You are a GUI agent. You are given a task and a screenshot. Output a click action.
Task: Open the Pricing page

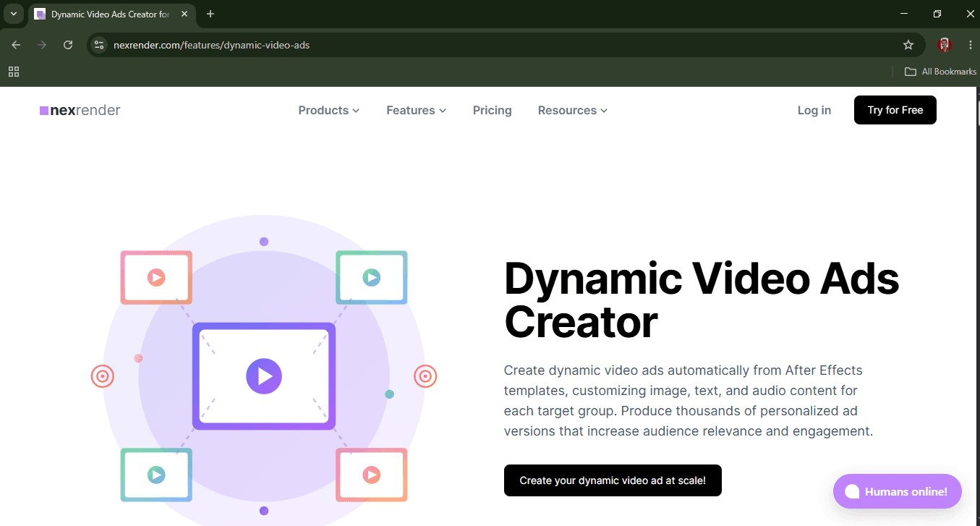pos(492,110)
